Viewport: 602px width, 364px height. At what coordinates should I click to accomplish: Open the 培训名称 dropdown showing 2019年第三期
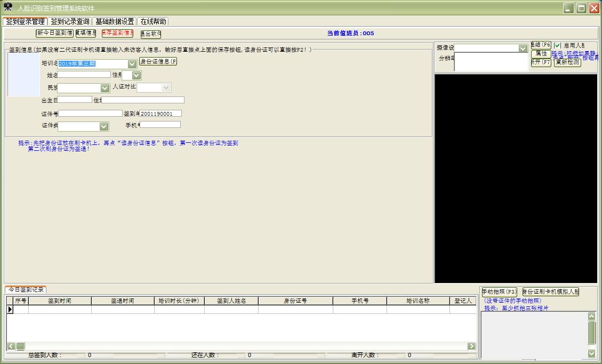(132, 64)
